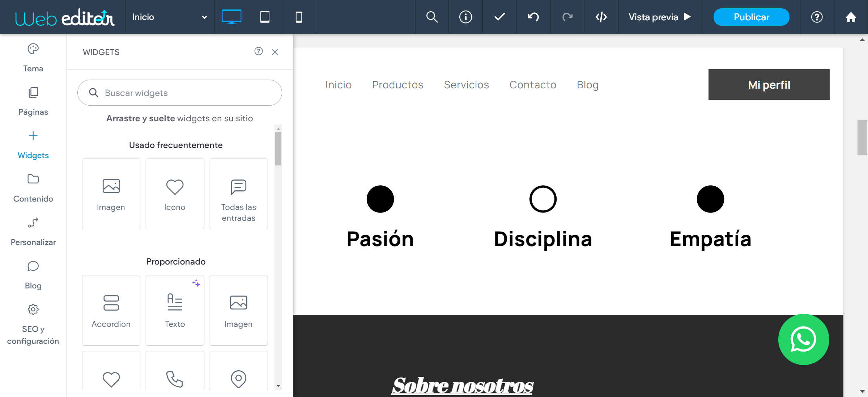The width and height of the screenshot is (868, 397).
Task: Select the frequently used Icono widget
Action: (x=175, y=194)
